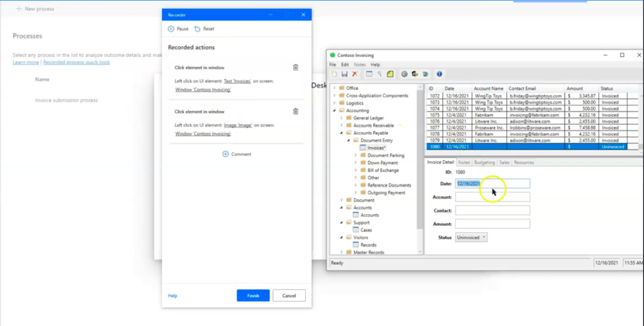This screenshot has width=644, height=326.
Task: Click the Cancel button in Recorder
Action: click(x=289, y=295)
